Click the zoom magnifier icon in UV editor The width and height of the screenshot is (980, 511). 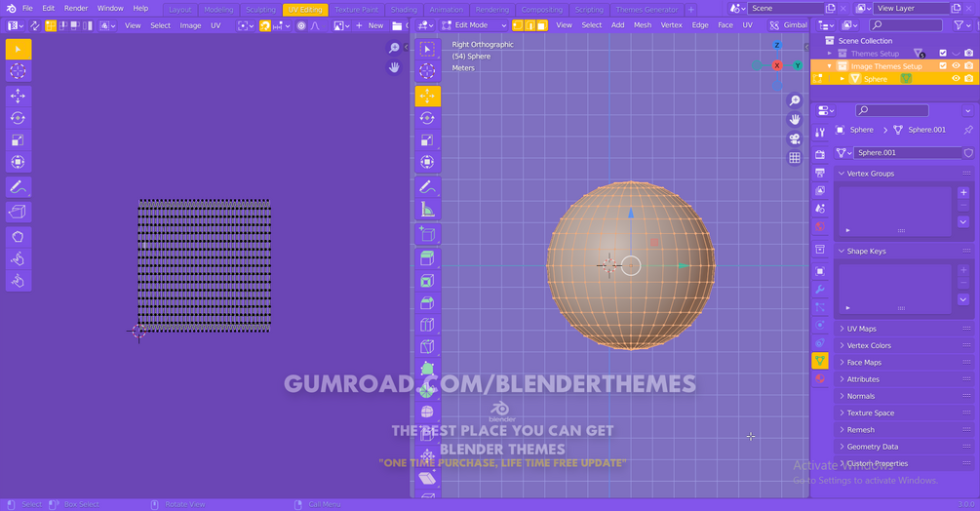point(394,48)
